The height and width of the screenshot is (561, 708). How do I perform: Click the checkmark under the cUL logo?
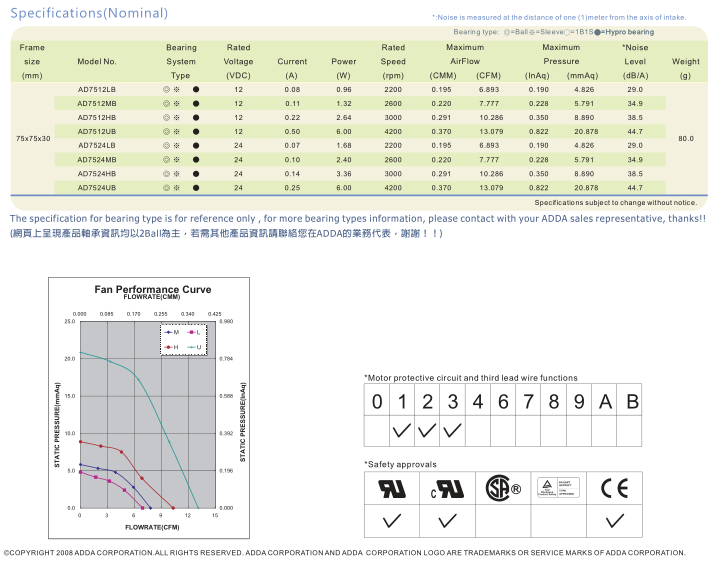[447, 521]
